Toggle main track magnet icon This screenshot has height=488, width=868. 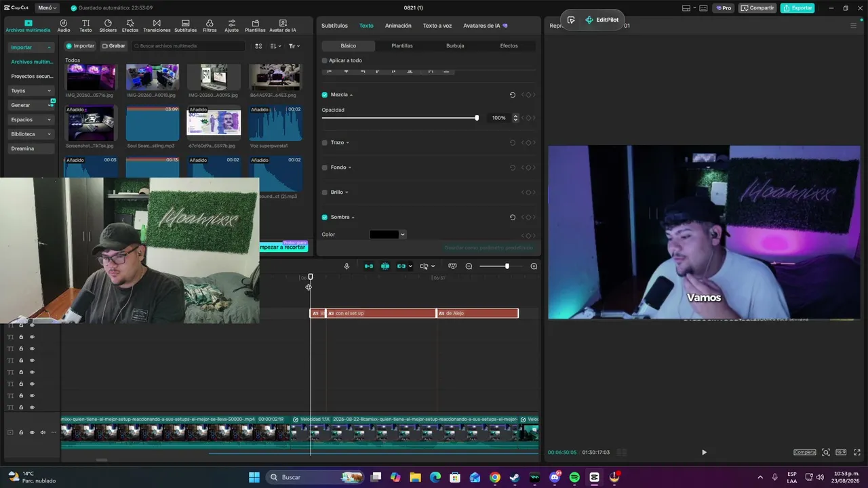pyautogui.click(x=369, y=266)
